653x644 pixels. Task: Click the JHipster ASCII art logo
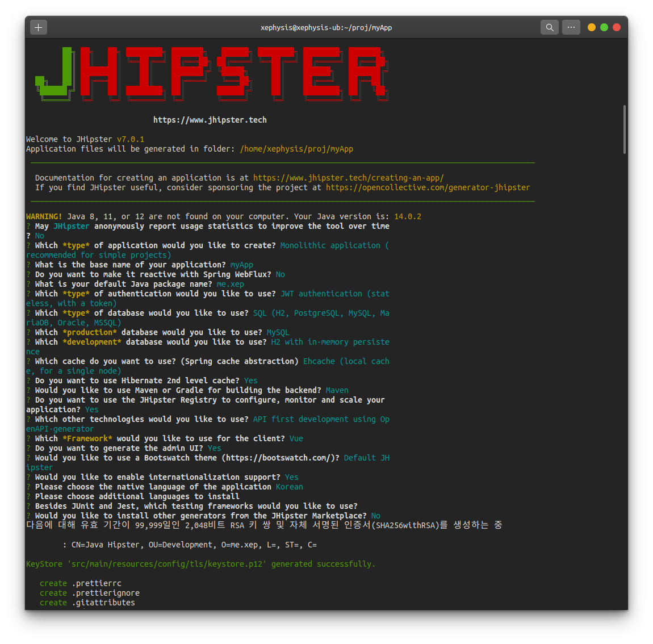[x=212, y=74]
